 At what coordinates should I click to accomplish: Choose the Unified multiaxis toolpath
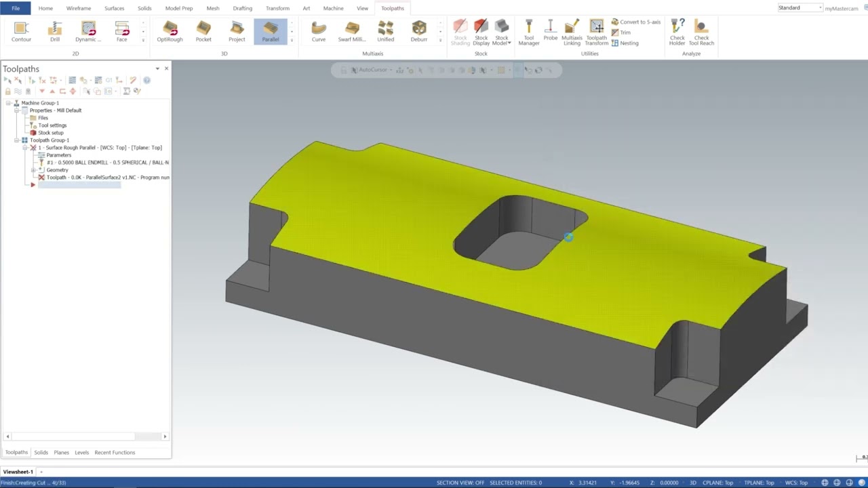pos(386,32)
